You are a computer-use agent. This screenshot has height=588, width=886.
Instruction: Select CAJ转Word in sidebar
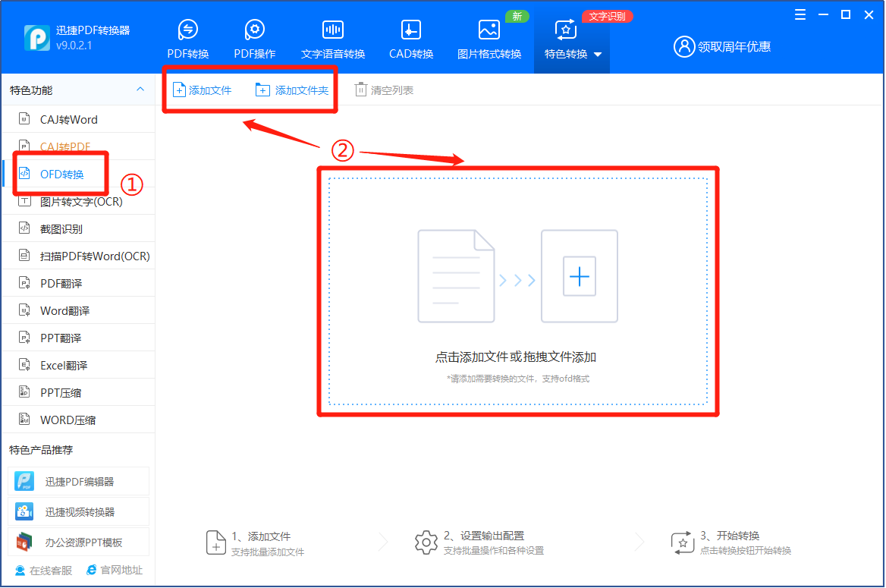coord(79,119)
